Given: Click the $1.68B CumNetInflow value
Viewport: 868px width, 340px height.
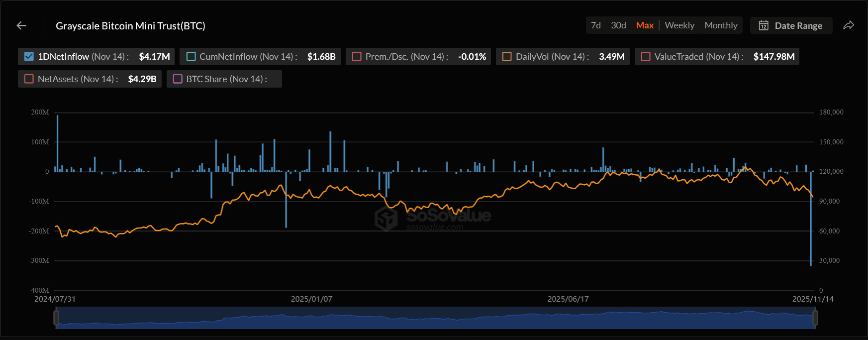Looking at the screenshot, I should (321, 57).
